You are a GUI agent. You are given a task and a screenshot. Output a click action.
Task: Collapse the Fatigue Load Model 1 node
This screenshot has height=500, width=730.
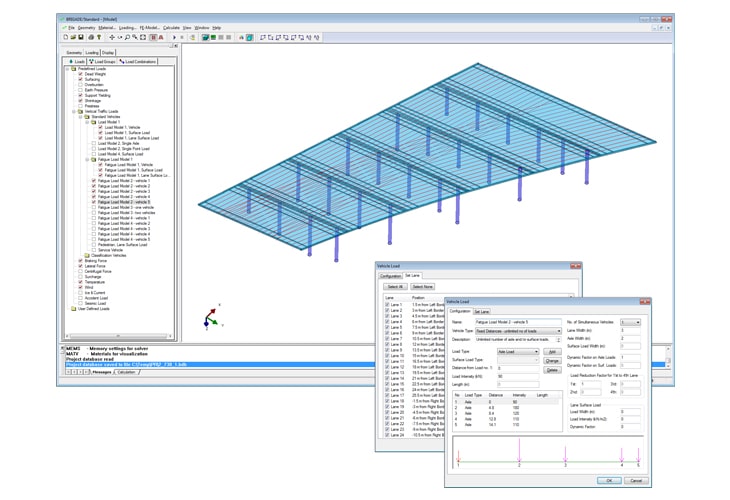pos(87,159)
